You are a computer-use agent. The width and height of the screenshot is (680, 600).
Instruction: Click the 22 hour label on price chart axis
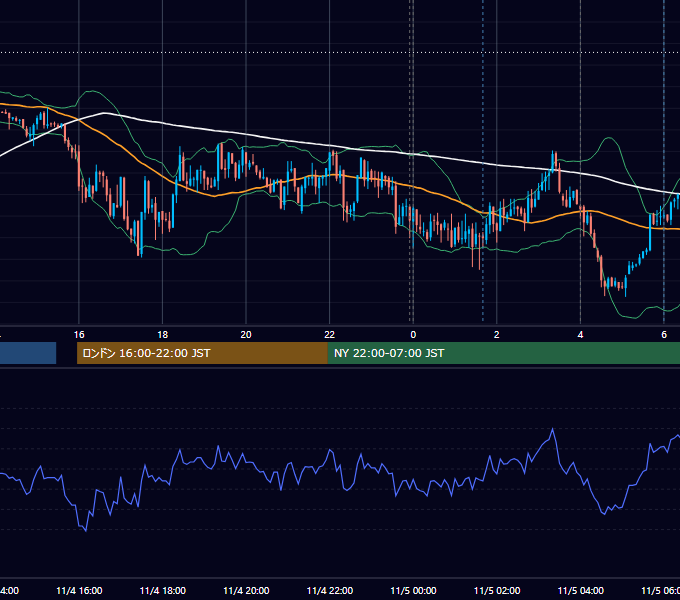(330, 335)
